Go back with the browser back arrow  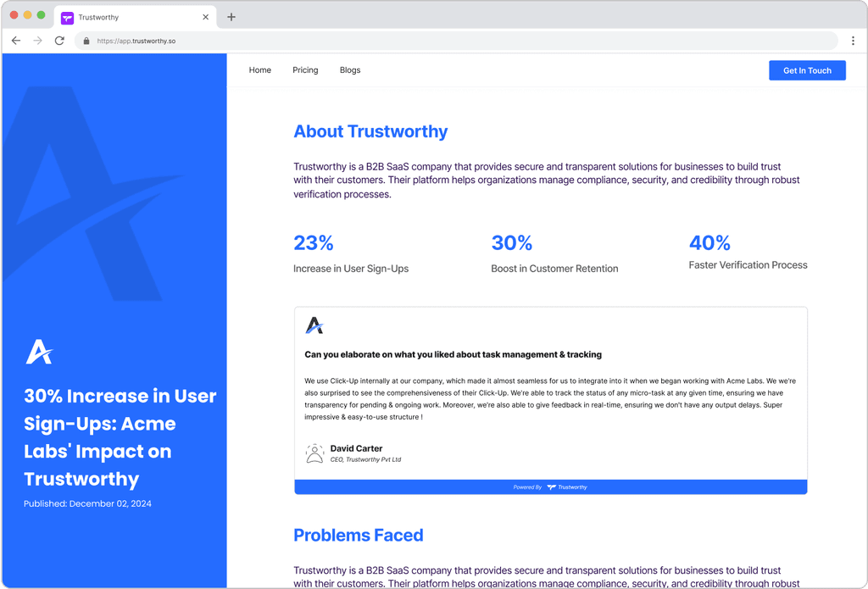pyautogui.click(x=16, y=41)
